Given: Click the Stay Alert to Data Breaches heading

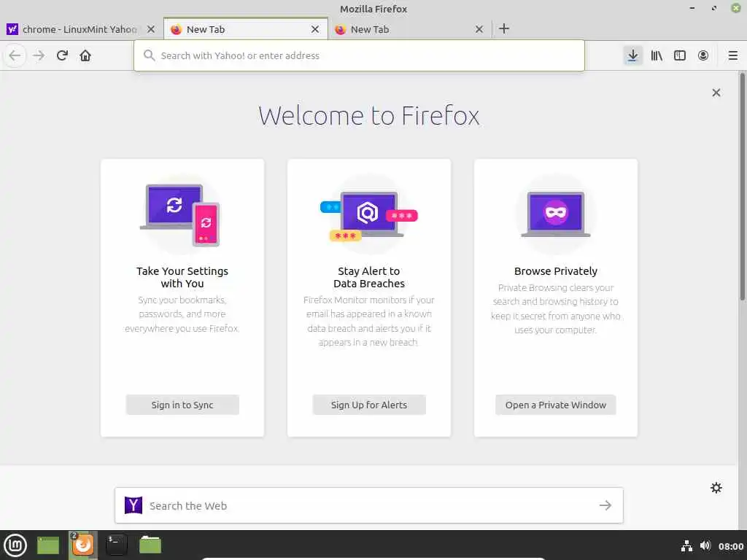Looking at the screenshot, I should click(x=369, y=277).
